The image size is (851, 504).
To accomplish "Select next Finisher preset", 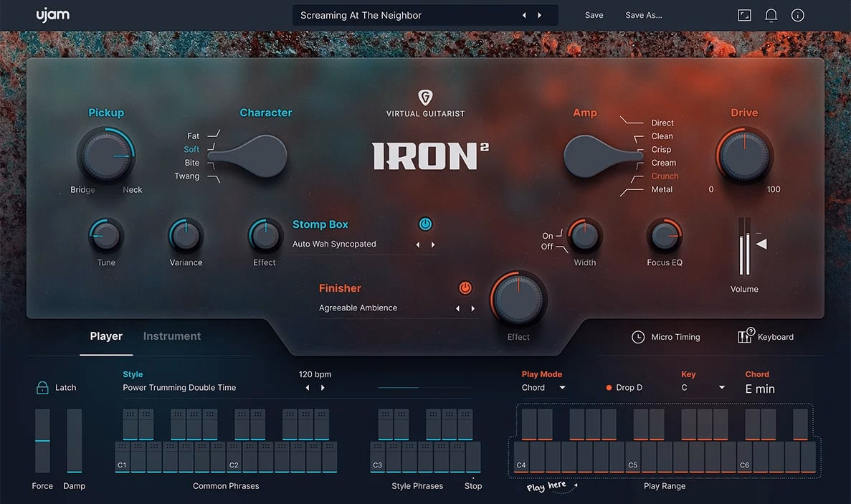I will [x=472, y=308].
